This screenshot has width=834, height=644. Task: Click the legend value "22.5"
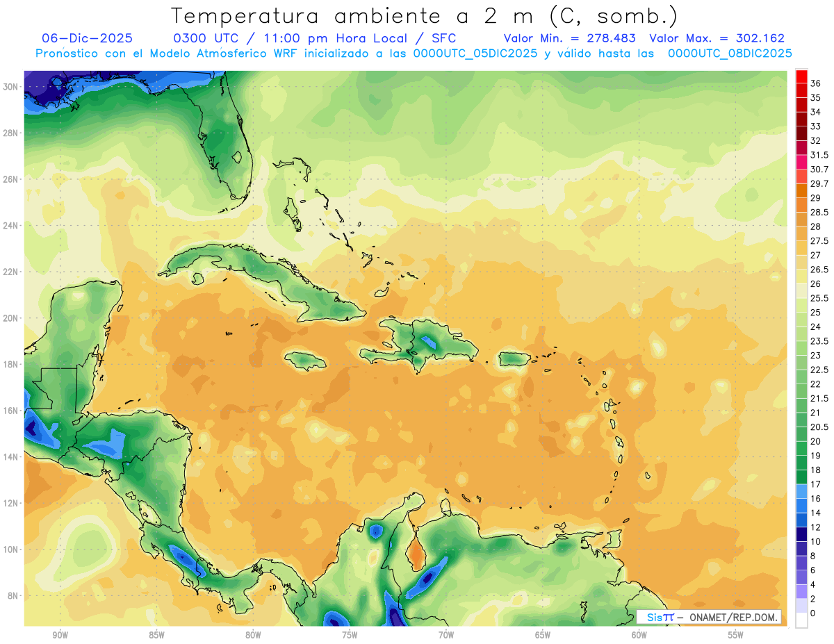tap(819, 370)
